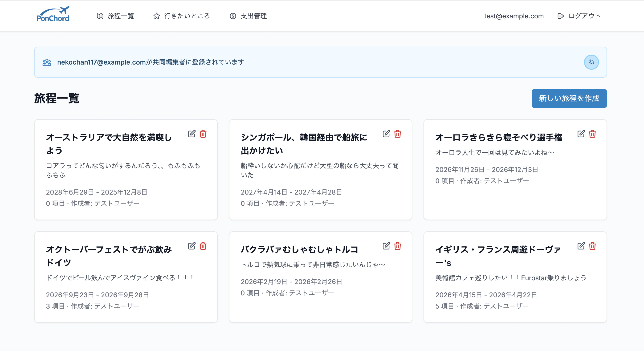This screenshot has width=644, height=351.
Task: Delete the オクトーバーフェスト ドイツ itinerary
Action: click(203, 246)
